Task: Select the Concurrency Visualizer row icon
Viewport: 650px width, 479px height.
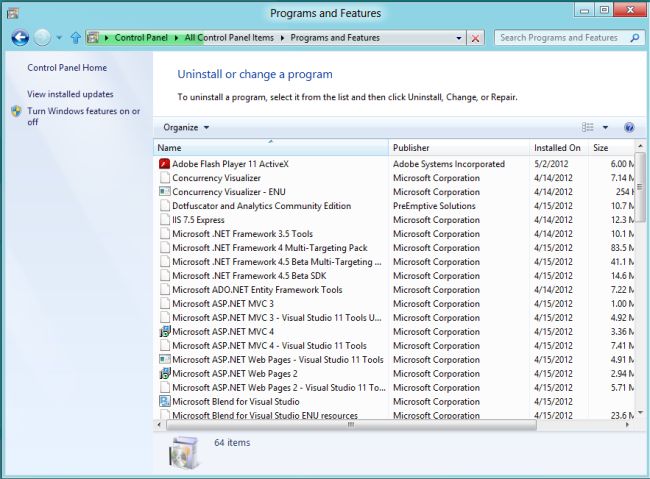Action: click(x=165, y=178)
